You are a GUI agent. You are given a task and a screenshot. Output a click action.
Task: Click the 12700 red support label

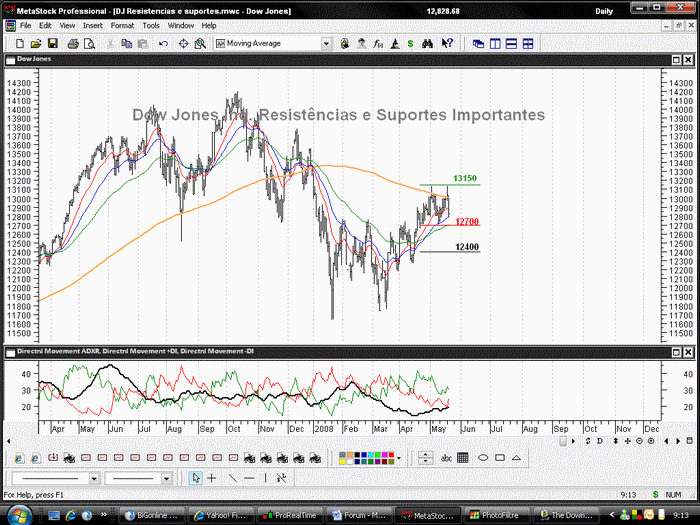coord(467,221)
